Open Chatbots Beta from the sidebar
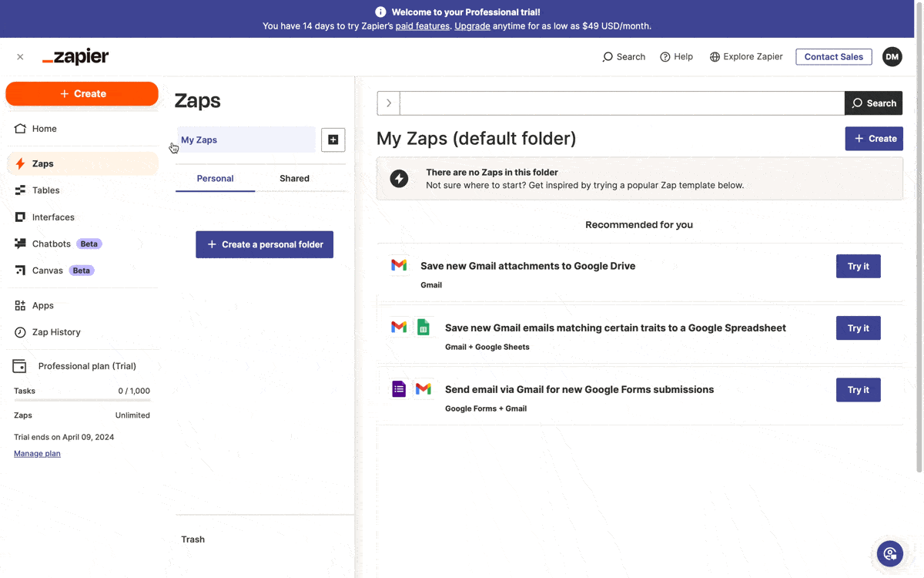 pyautogui.click(x=52, y=244)
